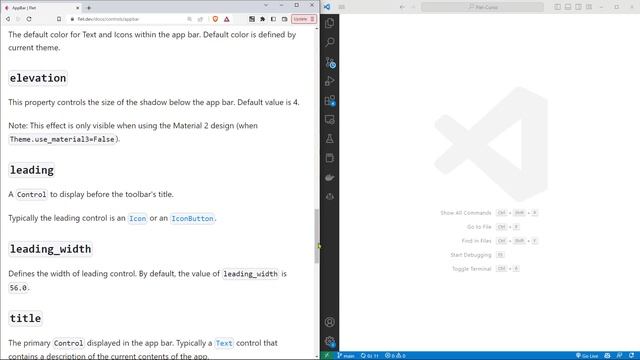Open the Docker whale icon in activity bar
The image size is (640, 360).
330,178
